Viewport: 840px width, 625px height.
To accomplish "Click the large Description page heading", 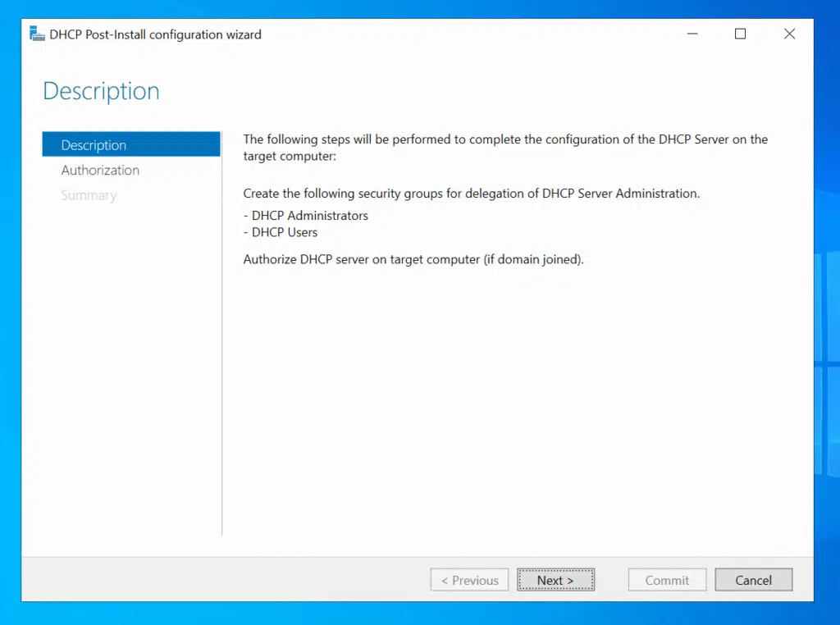I will [101, 91].
